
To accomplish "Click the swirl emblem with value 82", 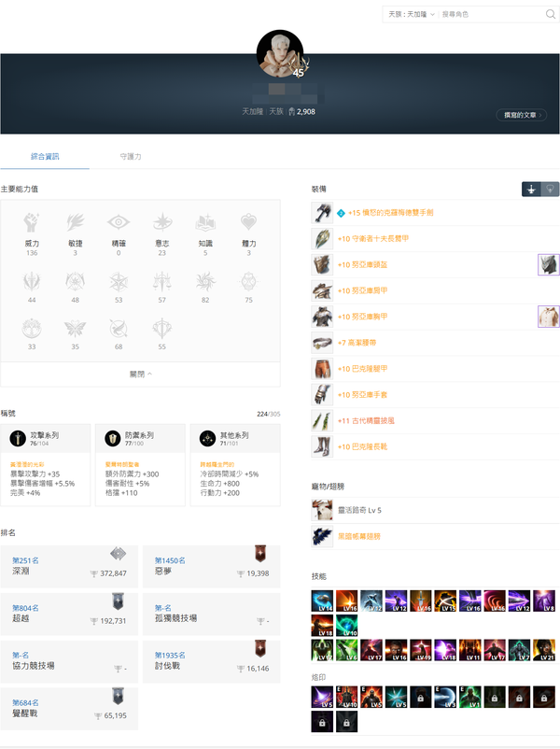I will click(205, 282).
